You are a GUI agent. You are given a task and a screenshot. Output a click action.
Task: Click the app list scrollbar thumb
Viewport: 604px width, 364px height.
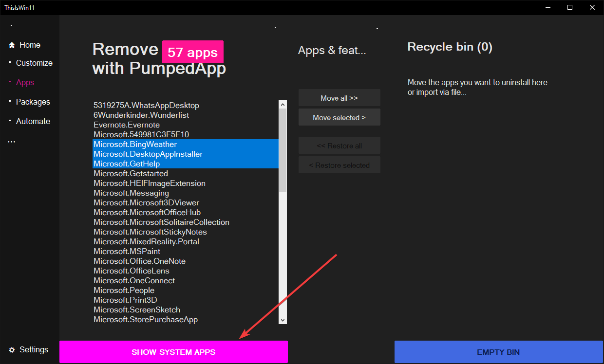click(283, 150)
